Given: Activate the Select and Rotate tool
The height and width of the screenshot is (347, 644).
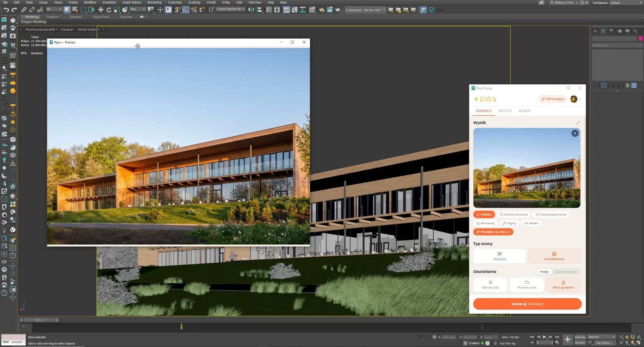Looking at the screenshot, I should click(109, 10).
